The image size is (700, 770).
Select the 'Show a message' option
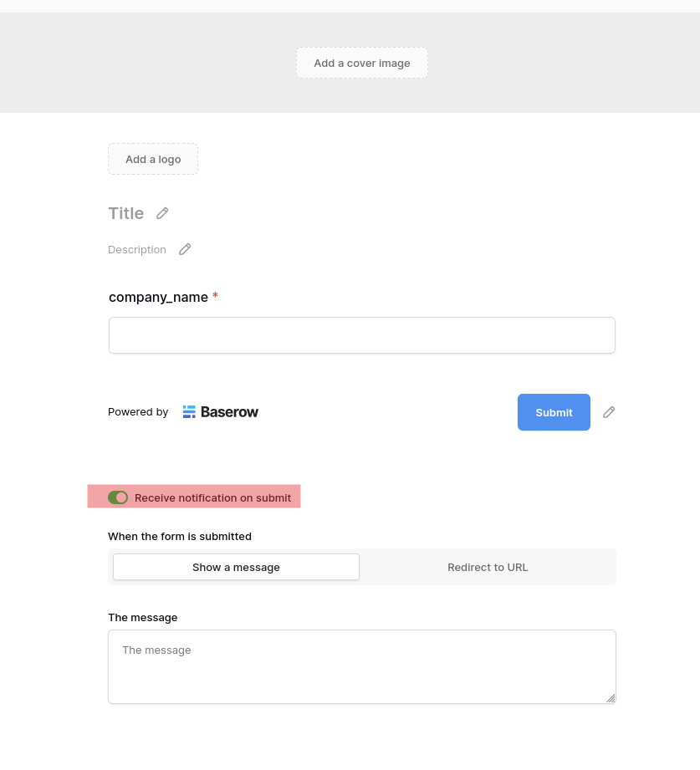click(x=236, y=567)
